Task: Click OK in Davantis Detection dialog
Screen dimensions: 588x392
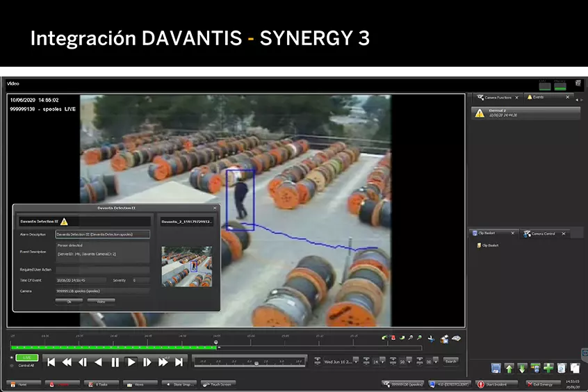Action: (69, 301)
